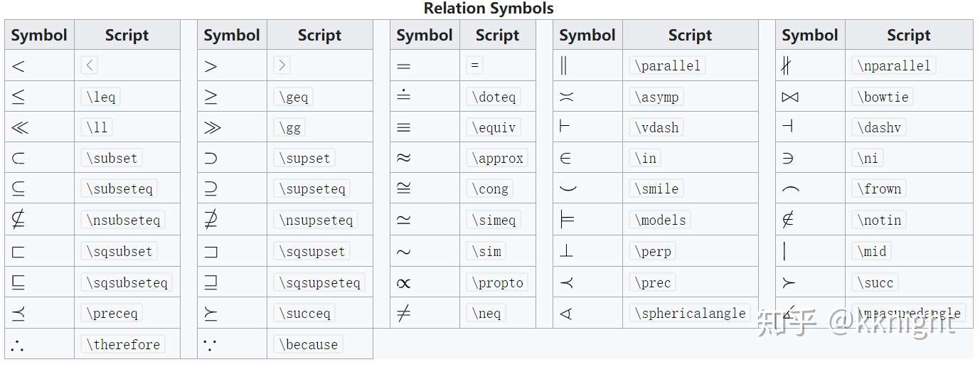This screenshot has height=367, width=980.
Task: Click the frown arc symbol
Action: tap(790, 190)
